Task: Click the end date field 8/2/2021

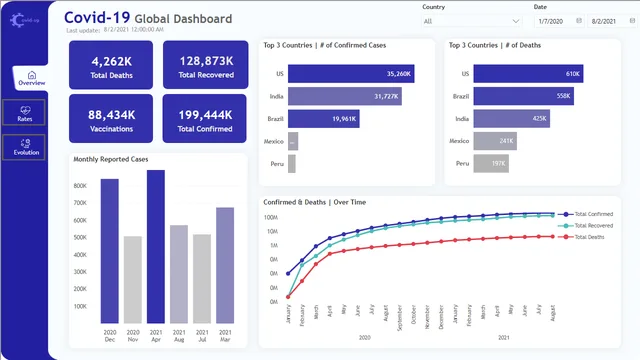Action: tap(612, 21)
